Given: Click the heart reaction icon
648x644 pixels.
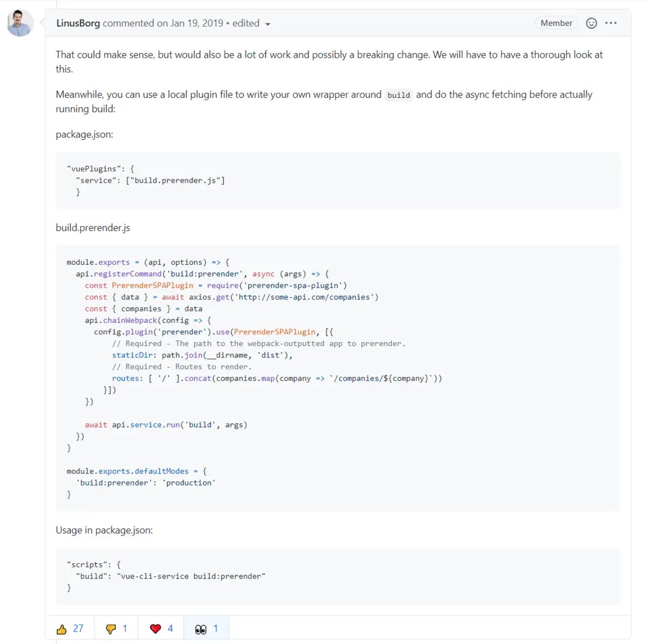Looking at the screenshot, I should coord(155,627).
